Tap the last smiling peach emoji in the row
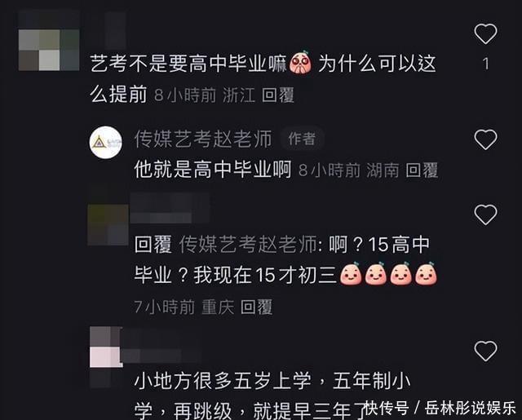The height and width of the screenshot is (420, 522). pos(426,274)
